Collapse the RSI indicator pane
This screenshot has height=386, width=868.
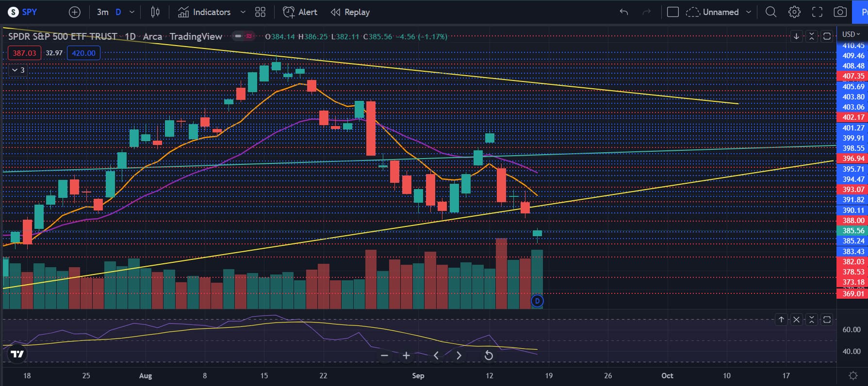click(811, 320)
